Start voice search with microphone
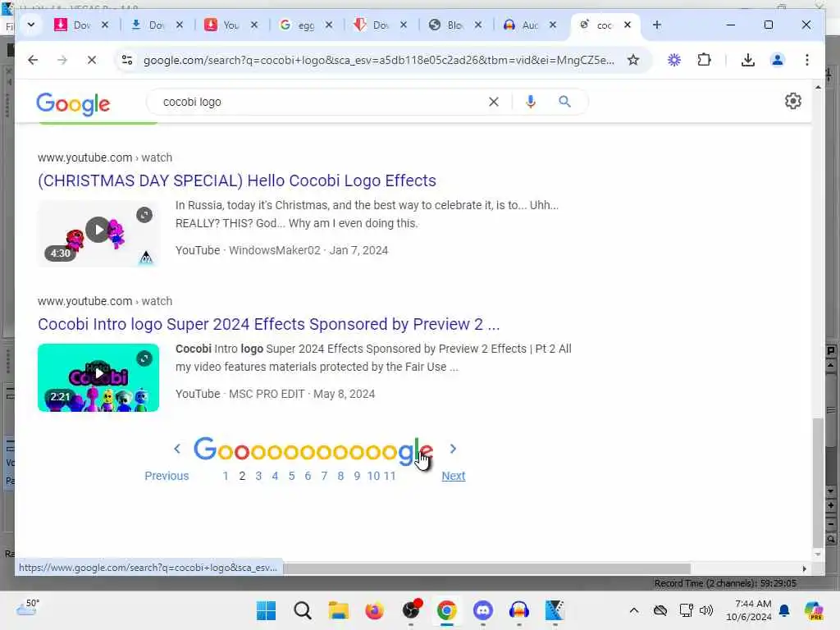 pyautogui.click(x=531, y=102)
